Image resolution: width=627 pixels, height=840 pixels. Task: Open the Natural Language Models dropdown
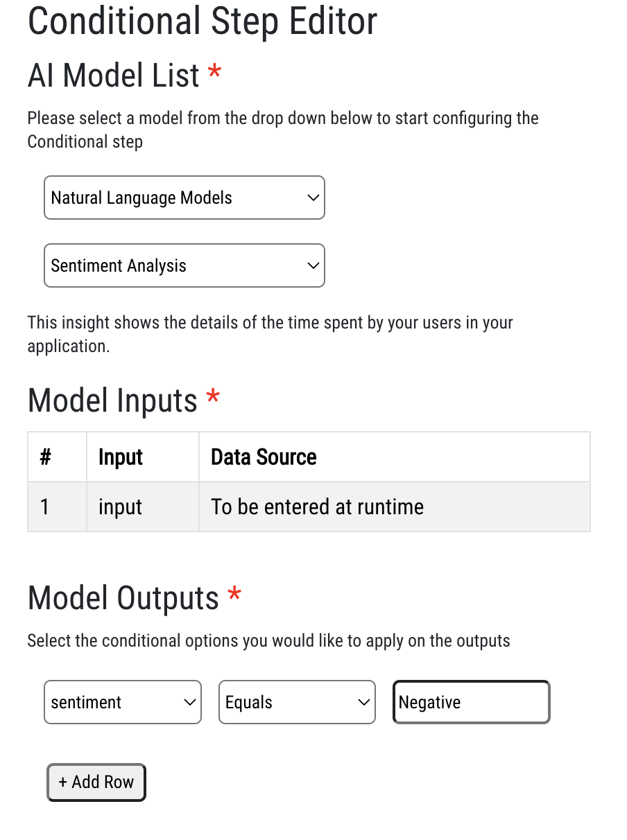pyautogui.click(x=184, y=198)
